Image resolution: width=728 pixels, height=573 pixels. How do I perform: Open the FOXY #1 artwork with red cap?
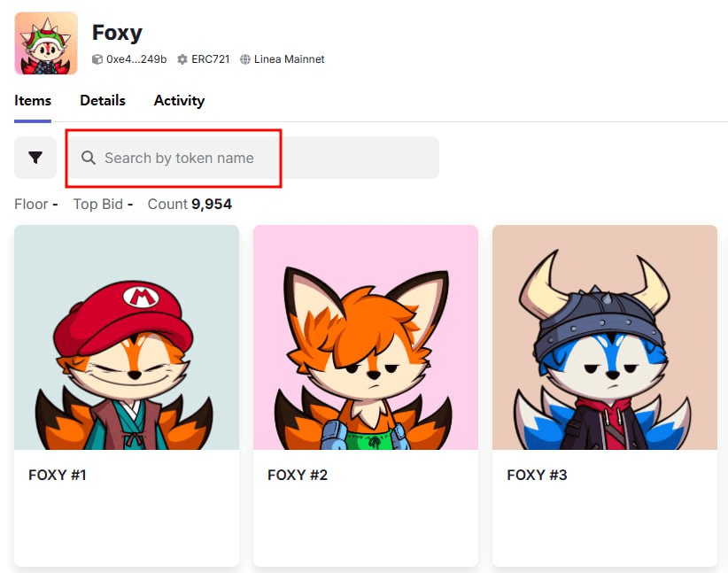tap(127, 337)
